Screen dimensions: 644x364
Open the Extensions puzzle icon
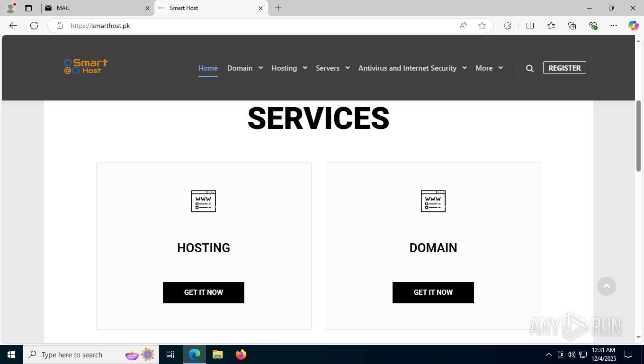pyautogui.click(x=507, y=26)
